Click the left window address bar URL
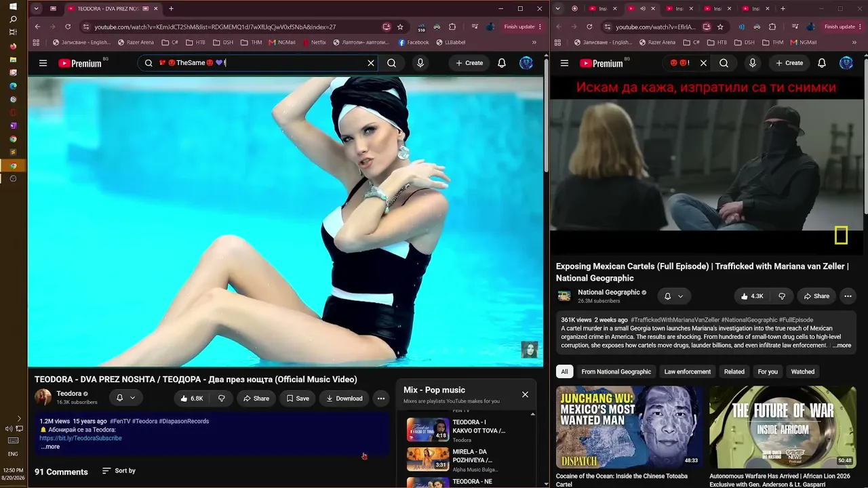 [215, 27]
